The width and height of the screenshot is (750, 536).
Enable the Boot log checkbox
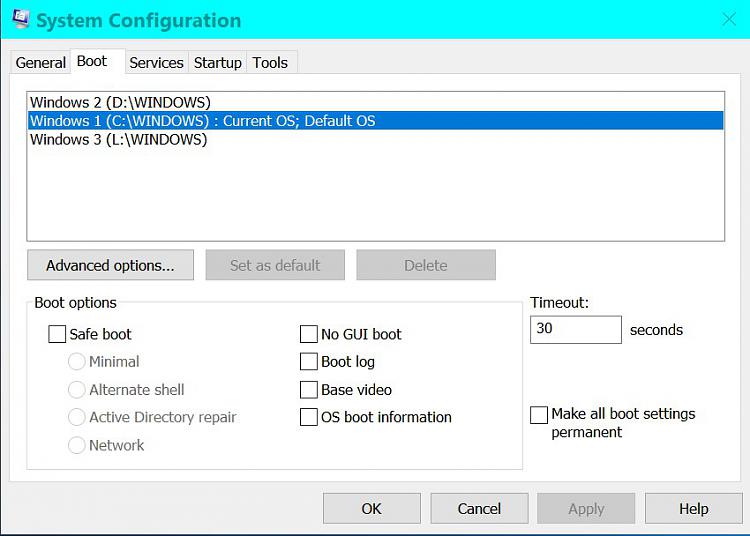(309, 361)
